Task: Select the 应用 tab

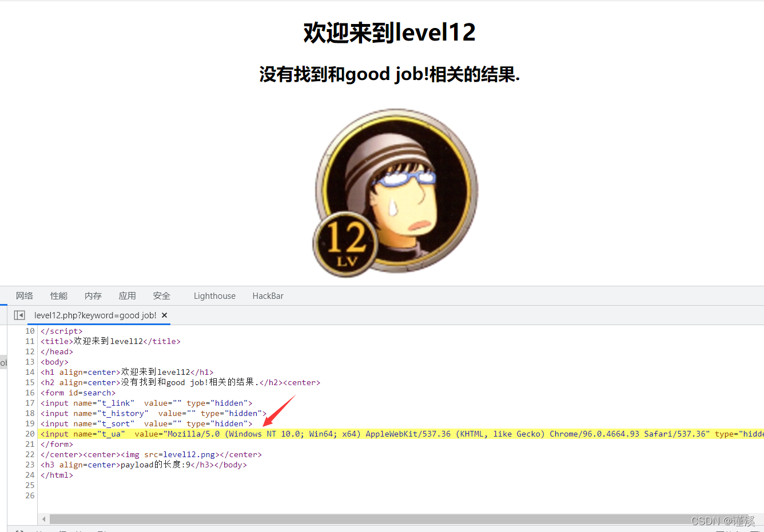Action: point(128,295)
